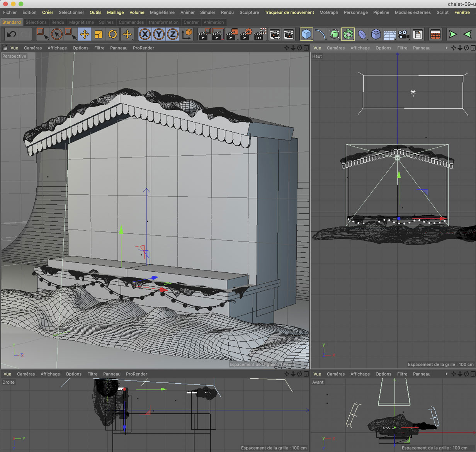Add a camera object from toolbar
The height and width of the screenshot is (452, 476).
(403, 34)
